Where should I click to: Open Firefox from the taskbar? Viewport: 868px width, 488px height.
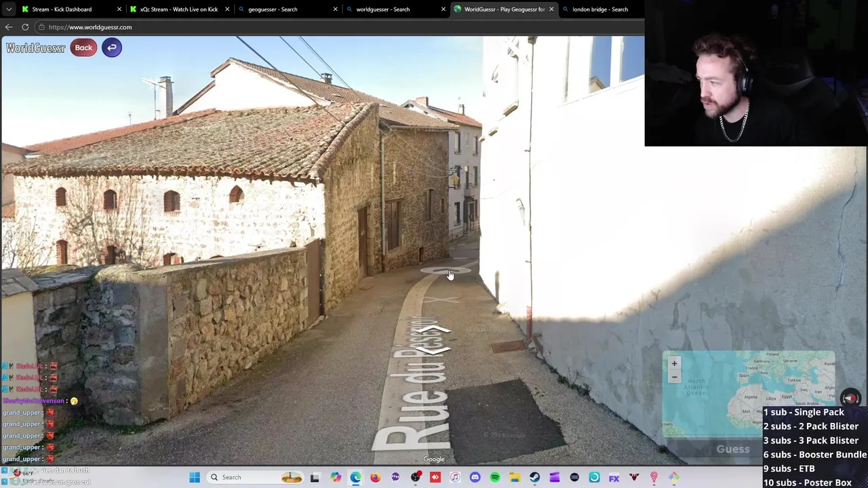pos(375,477)
